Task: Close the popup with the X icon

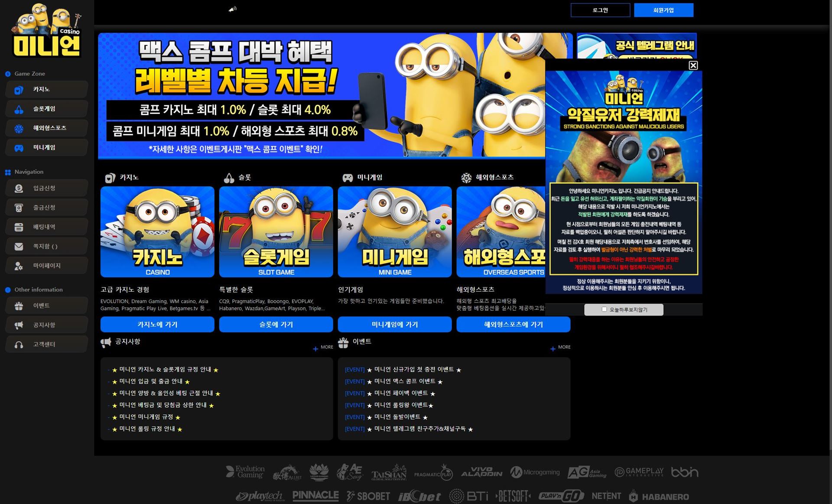Action: tap(693, 65)
